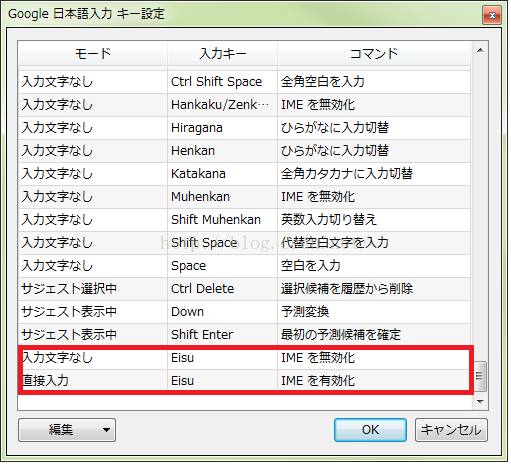This screenshot has width=511, height=464.
Task: Select Eisu key in 直接入力 row
Action: tap(223, 381)
